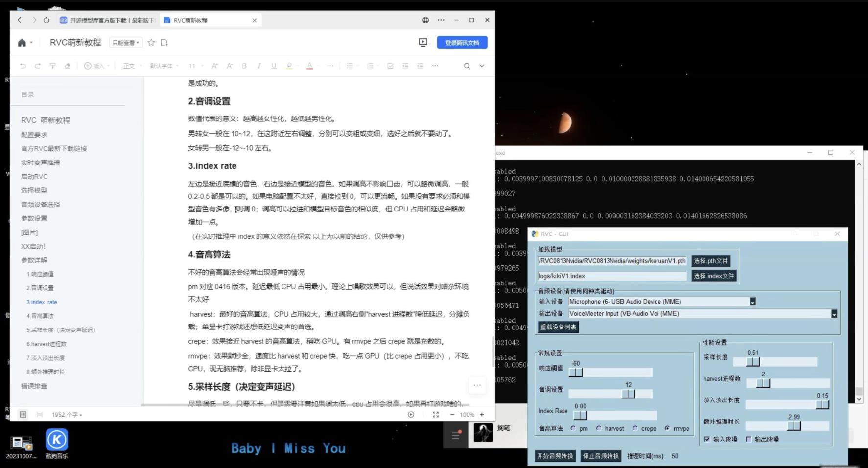Click the 开始音频转换 button
The height and width of the screenshot is (468, 868).
(555, 456)
